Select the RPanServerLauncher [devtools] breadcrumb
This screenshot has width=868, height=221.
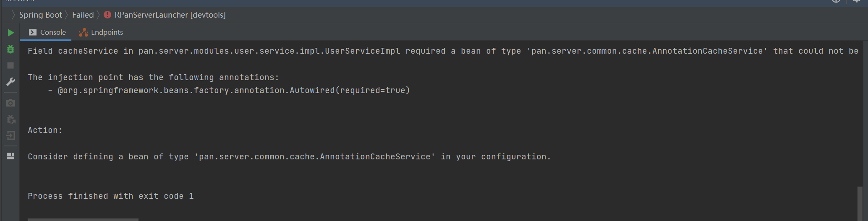tap(170, 15)
